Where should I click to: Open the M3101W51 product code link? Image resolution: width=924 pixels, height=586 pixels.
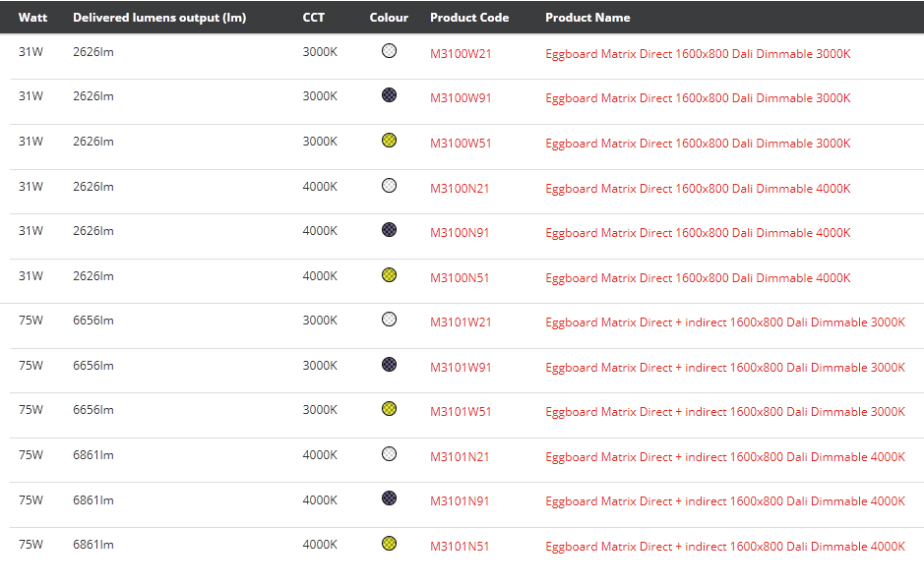pyautogui.click(x=461, y=412)
